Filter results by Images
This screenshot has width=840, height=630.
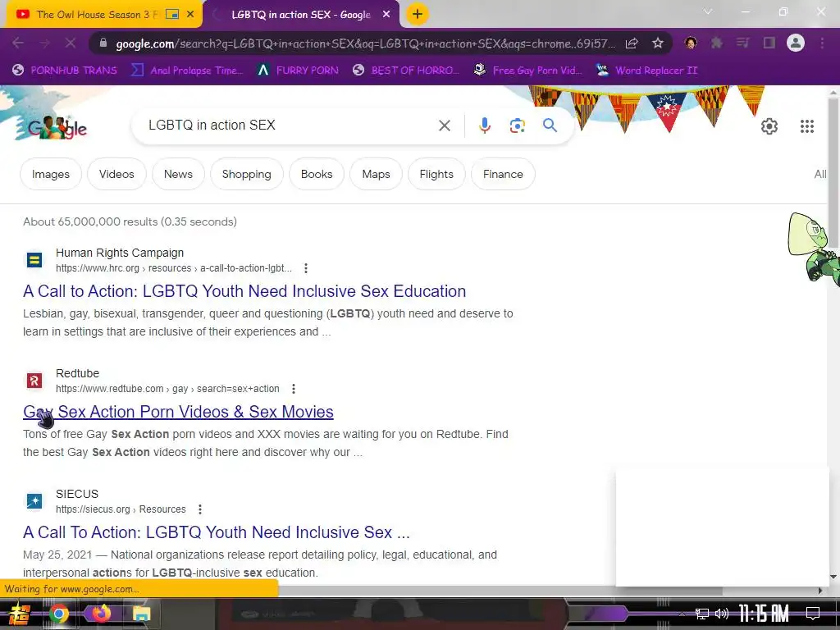point(51,174)
